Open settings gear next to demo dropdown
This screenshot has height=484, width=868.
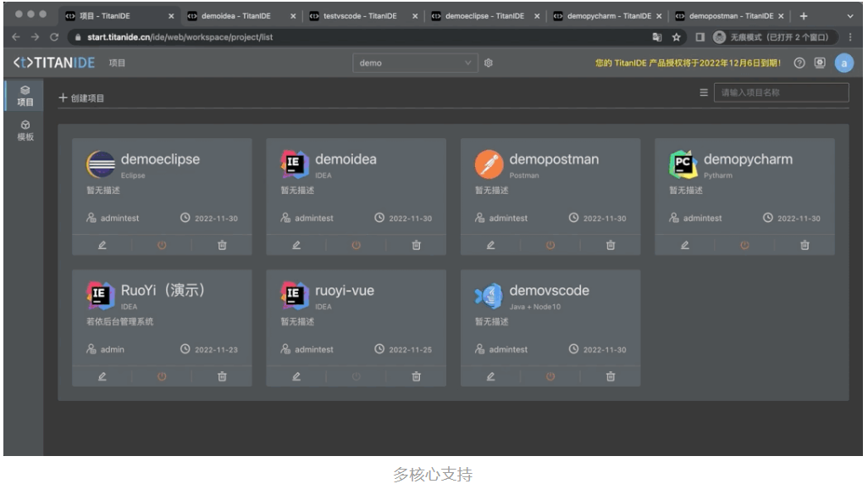[x=489, y=64]
